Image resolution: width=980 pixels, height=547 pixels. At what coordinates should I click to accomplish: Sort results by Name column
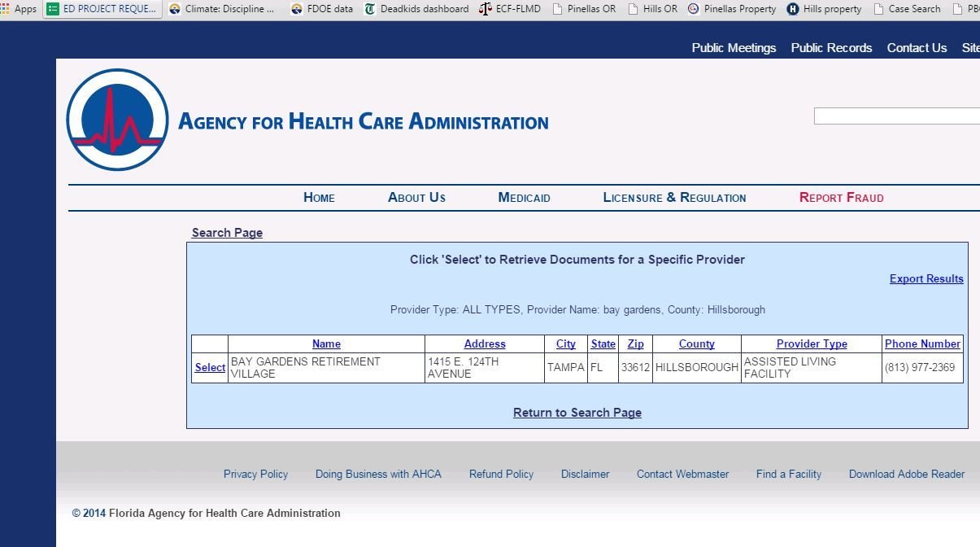[x=326, y=344]
